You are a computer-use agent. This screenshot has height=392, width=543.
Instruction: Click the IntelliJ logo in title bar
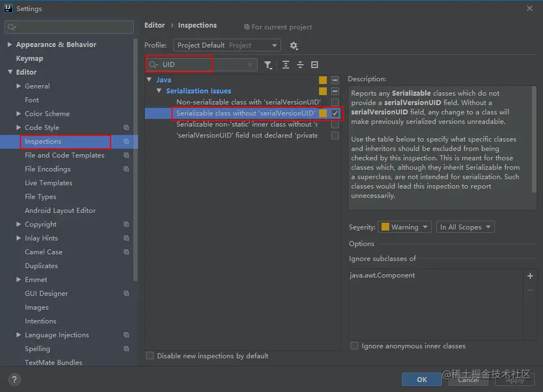click(8, 8)
